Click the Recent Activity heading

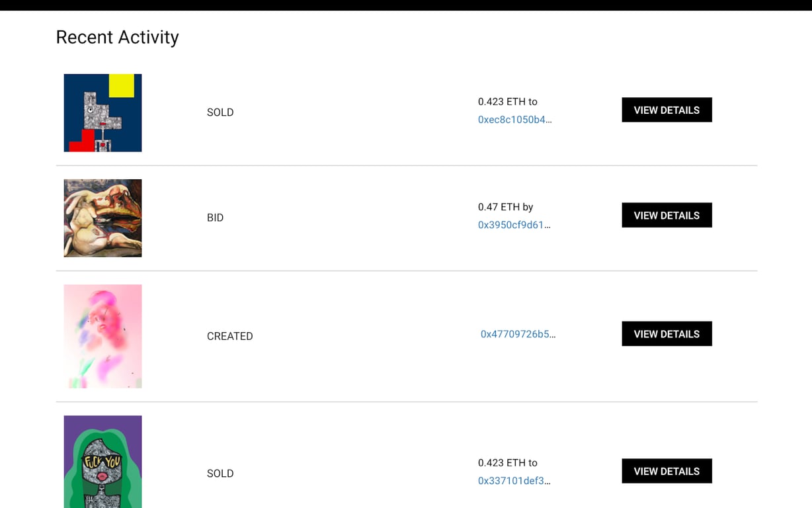tap(117, 37)
